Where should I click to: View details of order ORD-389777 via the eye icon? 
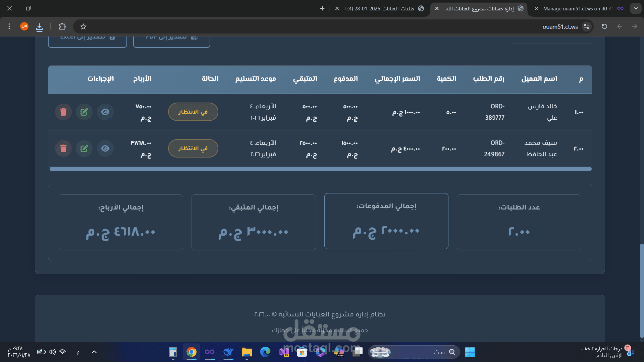pyautogui.click(x=105, y=112)
